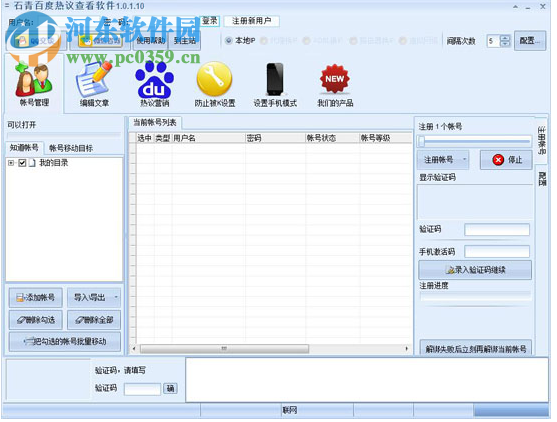
Task: Click the scrollbar right arrow
Action: coord(406,349)
